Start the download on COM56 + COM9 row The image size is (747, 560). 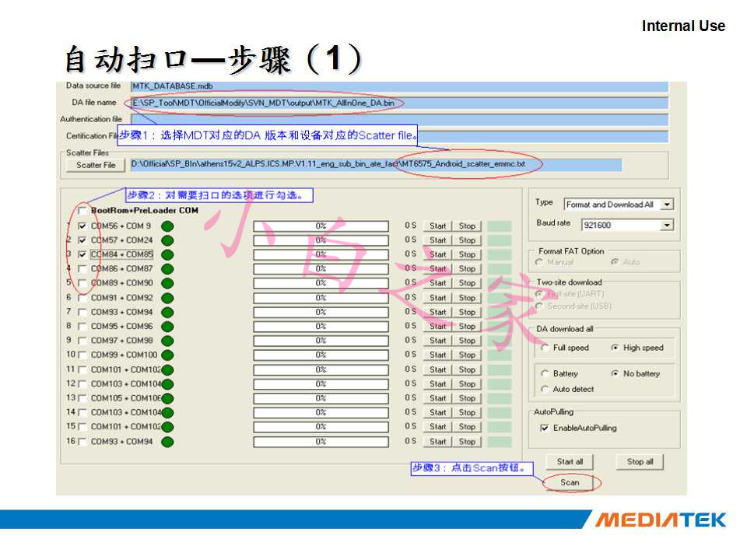[438, 226]
